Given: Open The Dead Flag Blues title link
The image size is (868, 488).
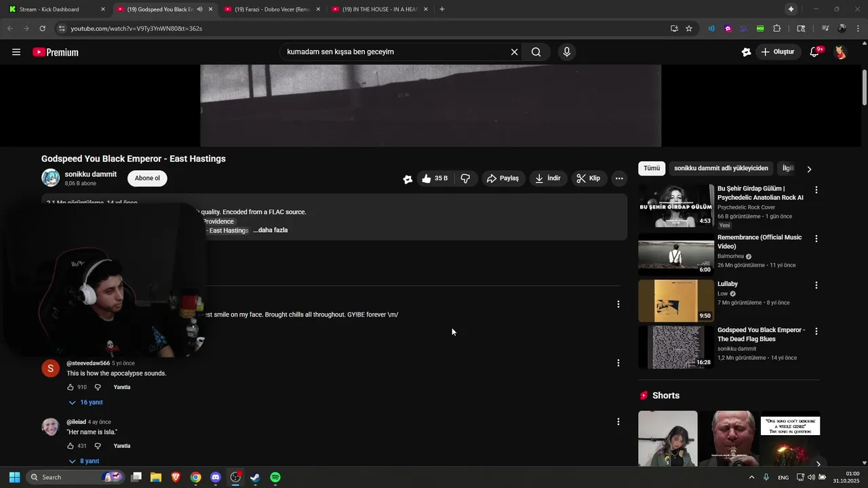Looking at the screenshot, I should (761, 334).
